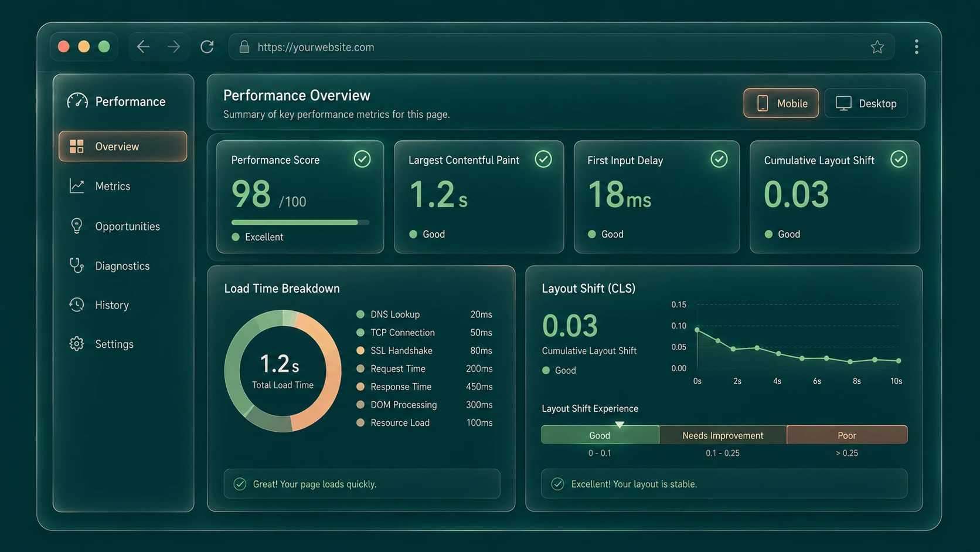Viewport: 980px width, 552px height.
Task: Click the Response Time legend dot
Action: click(x=360, y=387)
